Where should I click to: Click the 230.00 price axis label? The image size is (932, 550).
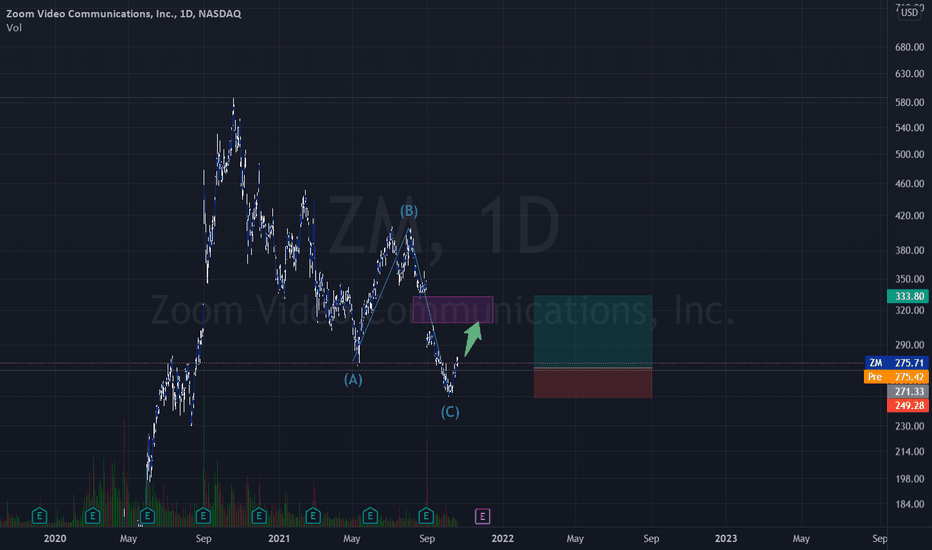[x=909, y=426]
